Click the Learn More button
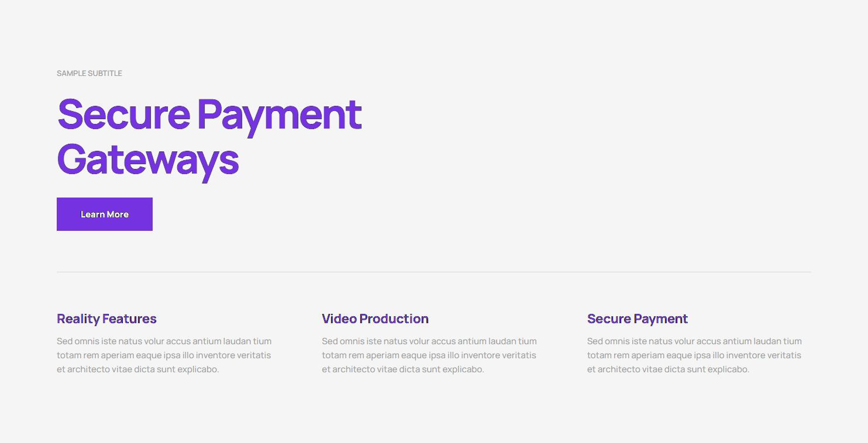The image size is (868, 443). 105,214
